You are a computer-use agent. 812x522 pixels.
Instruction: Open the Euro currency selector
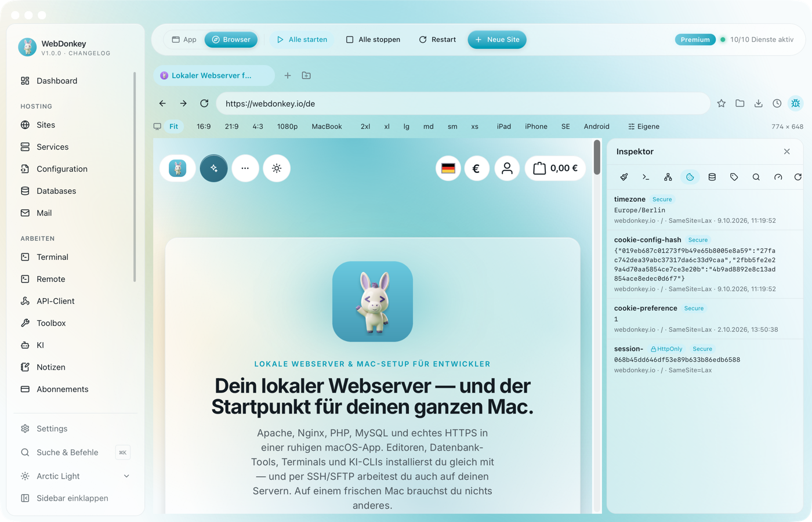pyautogui.click(x=477, y=168)
